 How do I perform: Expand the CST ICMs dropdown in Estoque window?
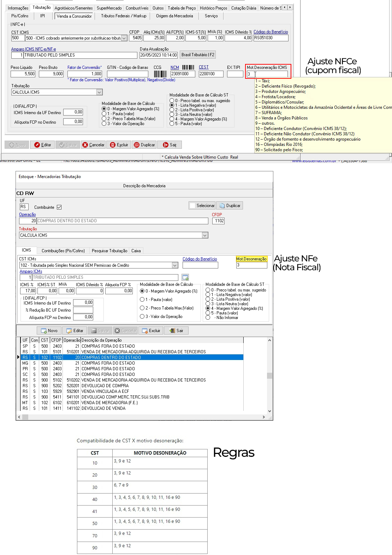click(x=175, y=265)
